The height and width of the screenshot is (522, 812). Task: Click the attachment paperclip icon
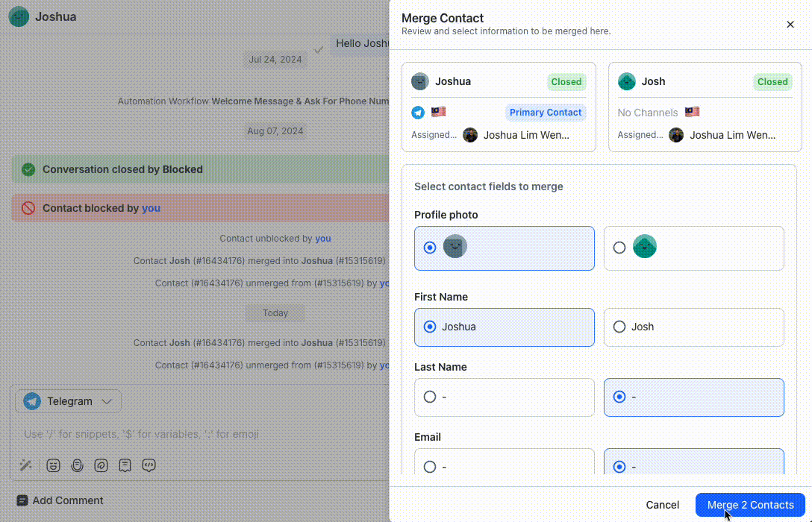[101, 465]
